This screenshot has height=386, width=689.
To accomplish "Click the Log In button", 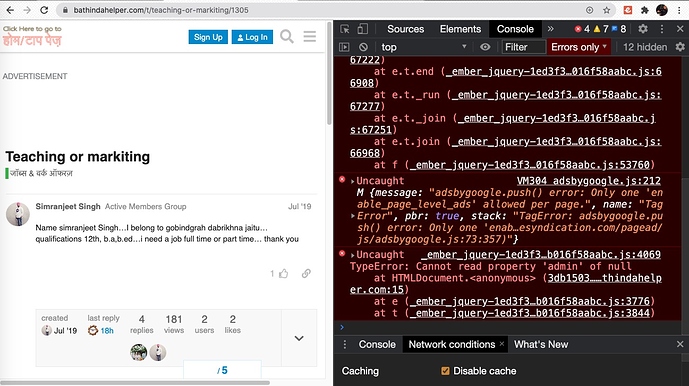I will pyautogui.click(x=252, y=37).
